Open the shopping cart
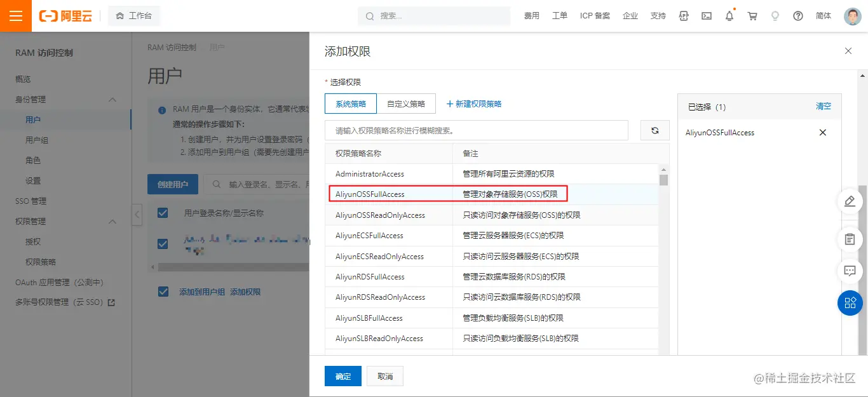 752,16
